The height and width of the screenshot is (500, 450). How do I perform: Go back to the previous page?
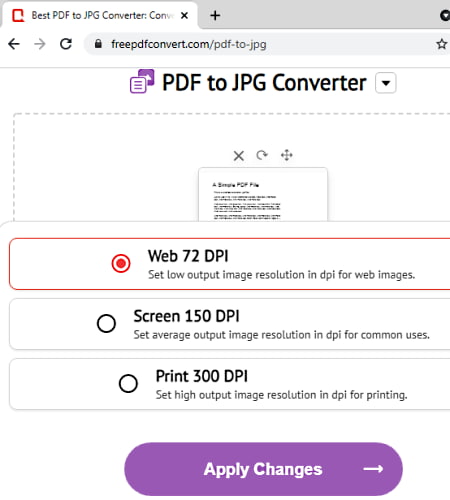tap(14, 44)
